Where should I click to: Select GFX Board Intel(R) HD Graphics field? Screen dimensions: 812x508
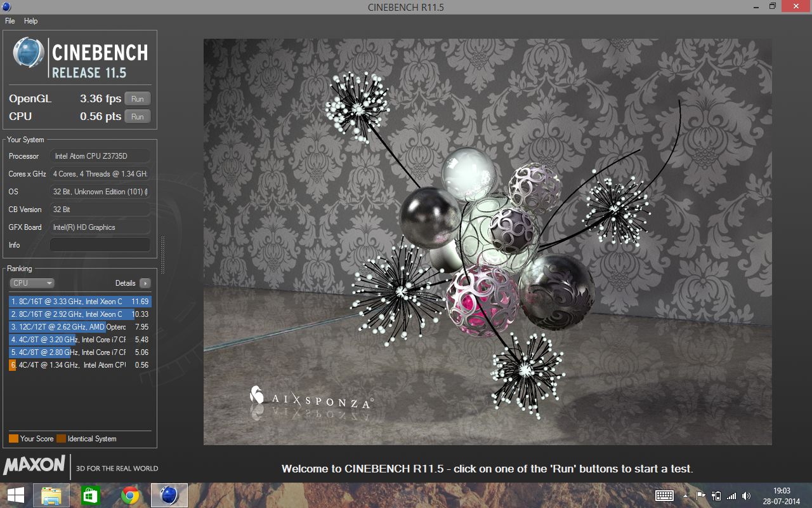(x=100, y=227)
